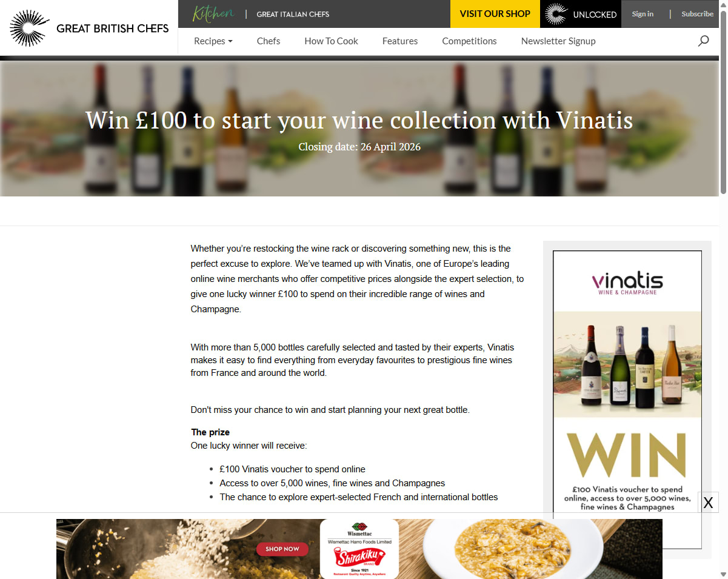This screenshot has width=728, height=579.
Task: Open Great Italian Chefs link
Action: (x=293, y=14)
